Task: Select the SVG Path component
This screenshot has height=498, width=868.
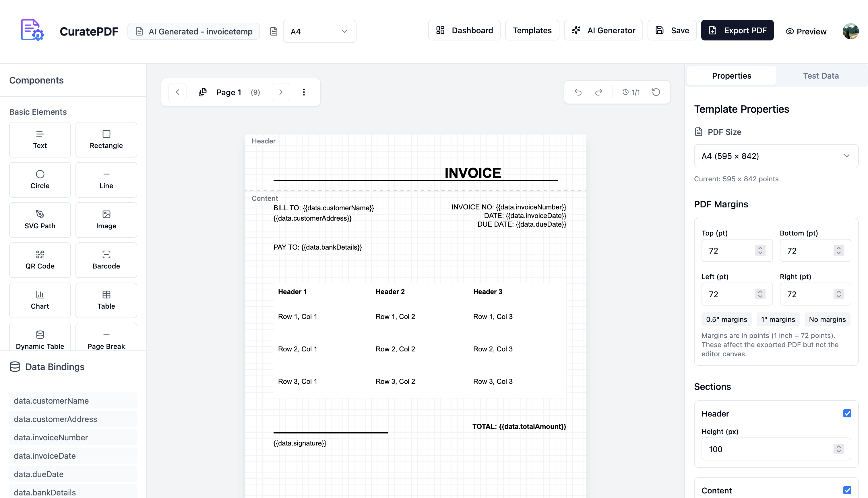Action: coord(40,220)
